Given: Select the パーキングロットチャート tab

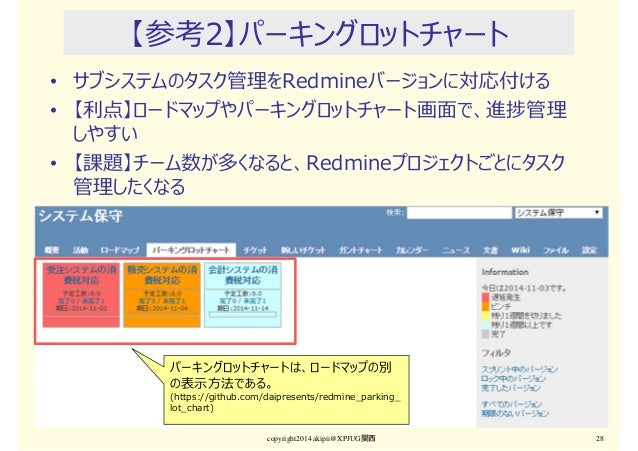Looking at the screenshot, I should (x=191, y=250).
